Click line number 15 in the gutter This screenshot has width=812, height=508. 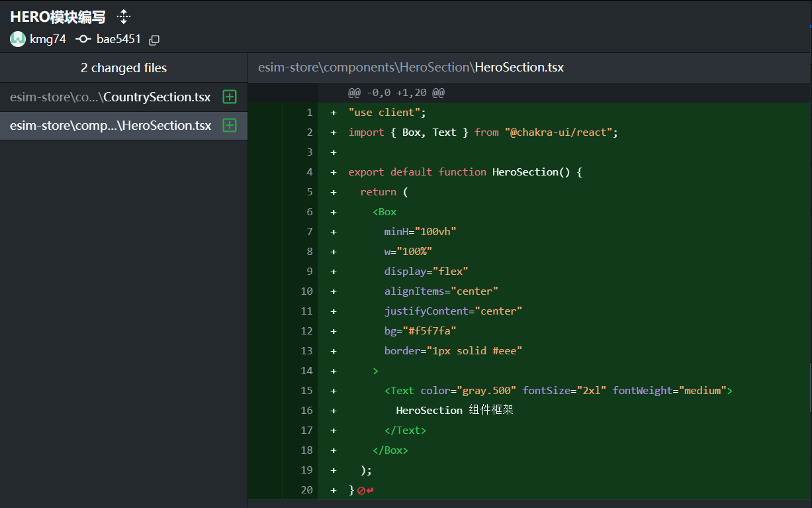(306, 391)
